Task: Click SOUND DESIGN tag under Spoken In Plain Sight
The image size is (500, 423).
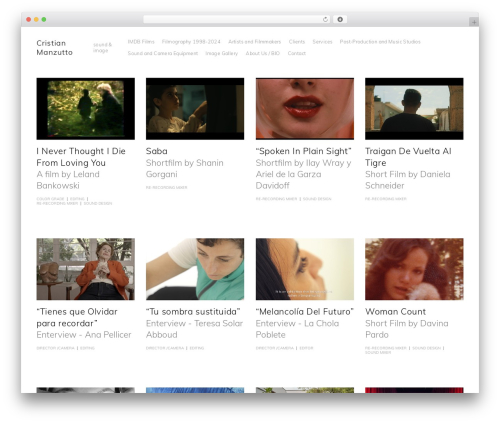Action: (x=317, y=199)
